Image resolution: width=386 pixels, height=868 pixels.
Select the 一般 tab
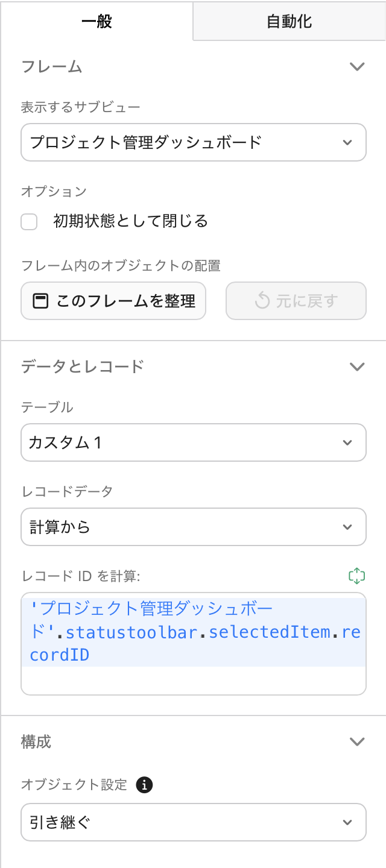tap(96, 20)
